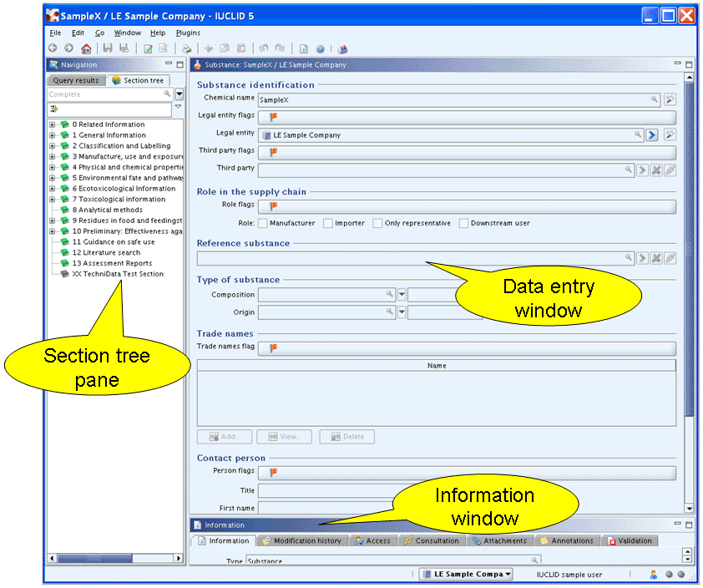Follow the Legal entity blue arrow link
This screenshot has width=703, height=588.
pos(652,134)
